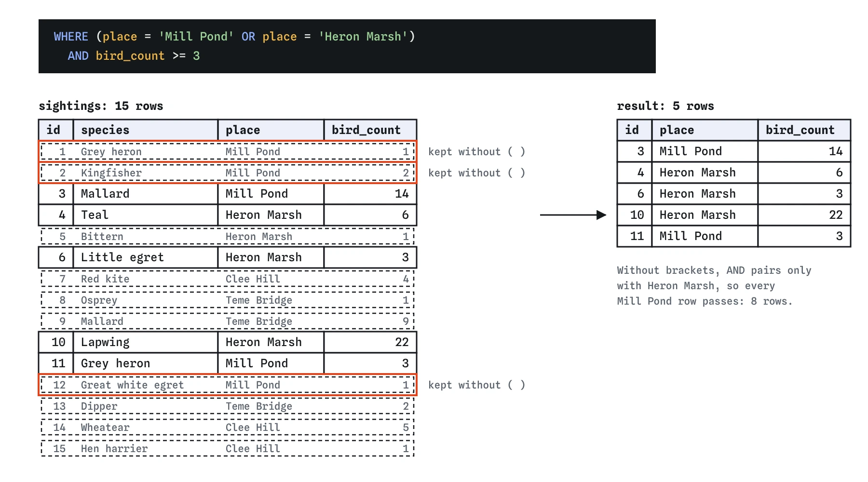Image resolution: width=868 pixels, height=482 pixels.
Task: Click result row id 11 Mill Pond
Action: 734,236
